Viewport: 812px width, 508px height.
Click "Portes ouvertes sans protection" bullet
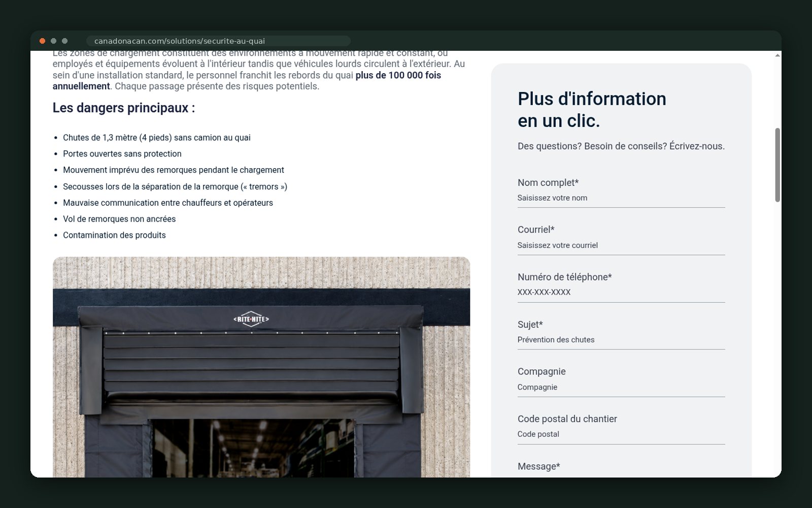(122, 154)
